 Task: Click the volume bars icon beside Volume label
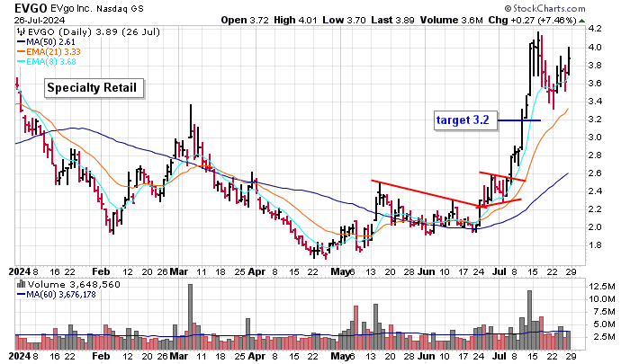point(21,285)
